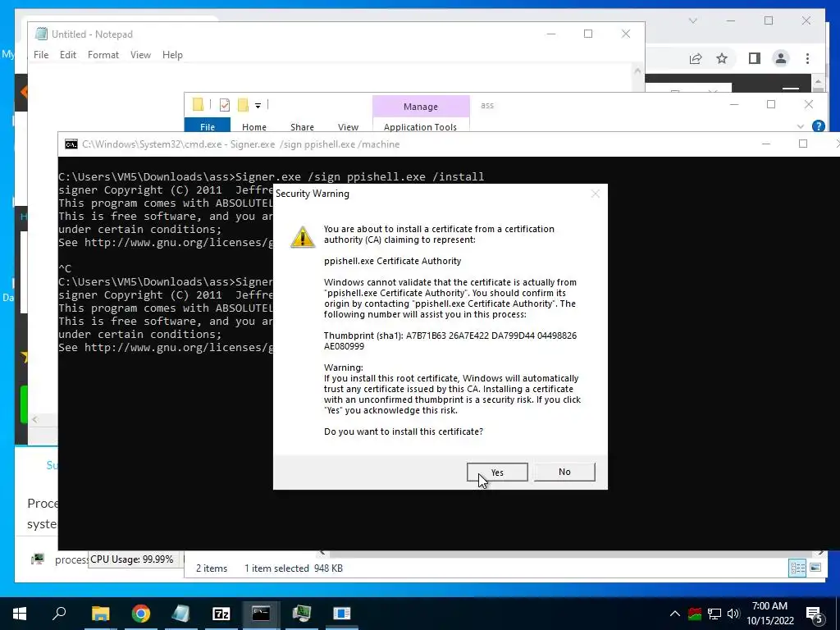Click Thumbprint (sha1) line in dialog
This screenshot has height=630, width=840.
point(450,340)
